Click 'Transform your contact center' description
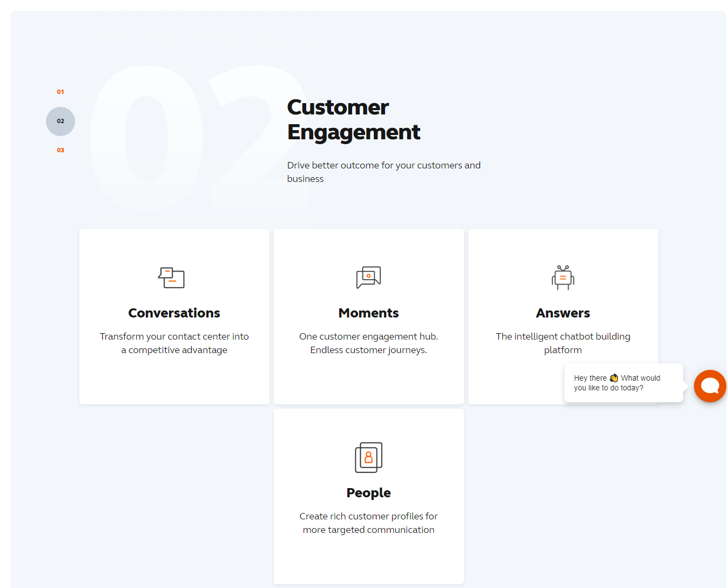728x588 pixels. (x=174, y=343)
